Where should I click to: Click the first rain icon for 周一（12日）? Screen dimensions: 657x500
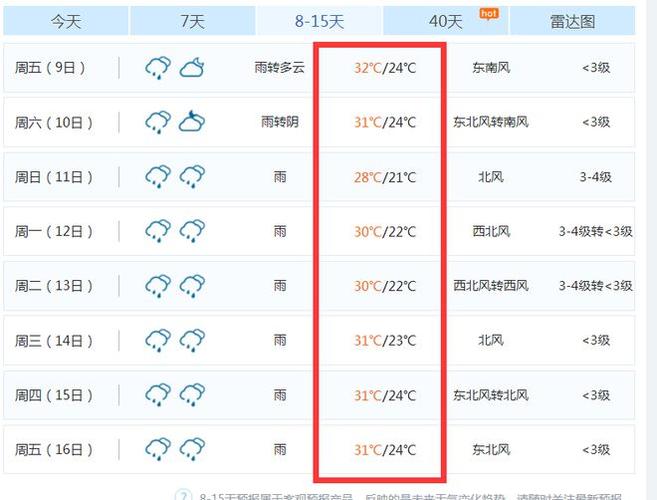click(158, 231)
